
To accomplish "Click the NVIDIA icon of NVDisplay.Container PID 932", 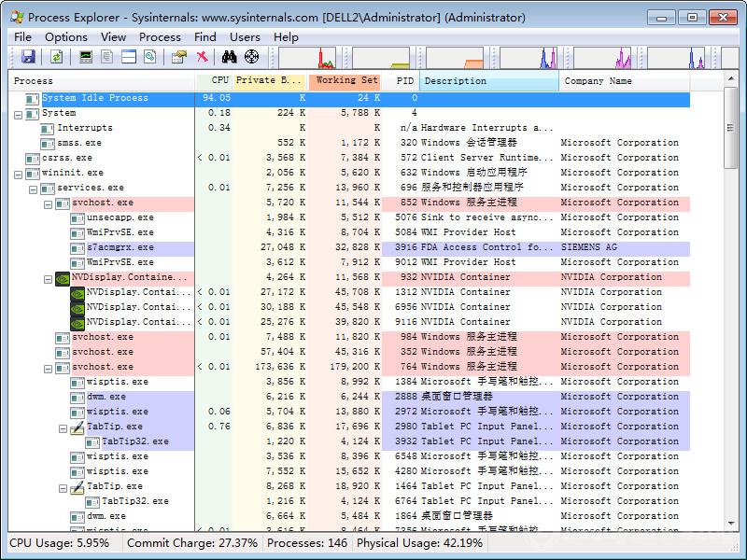I will pos(63,278).
